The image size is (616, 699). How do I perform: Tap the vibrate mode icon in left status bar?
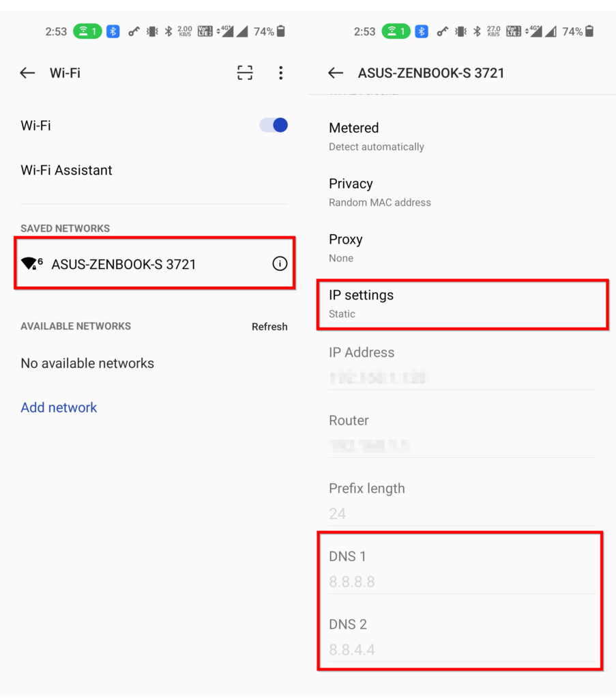152,31
